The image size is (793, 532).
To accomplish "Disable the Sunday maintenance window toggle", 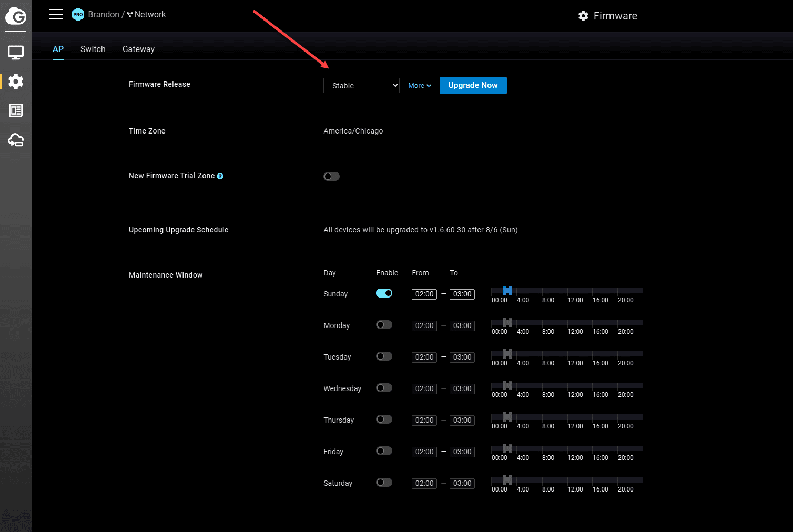I will point(384,293).
